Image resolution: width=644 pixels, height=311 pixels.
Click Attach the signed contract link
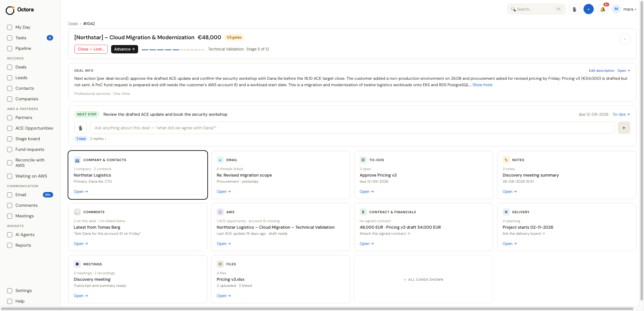[385, 234]
